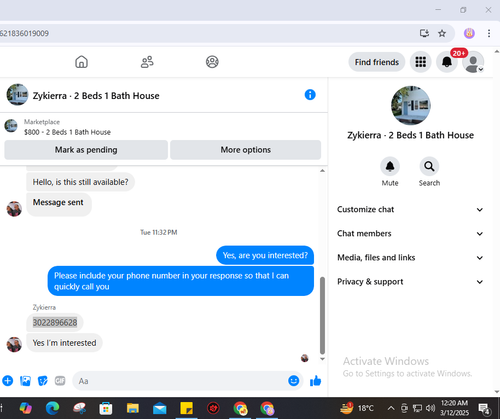Open the emoji picker smiley icon

(294, 381)
